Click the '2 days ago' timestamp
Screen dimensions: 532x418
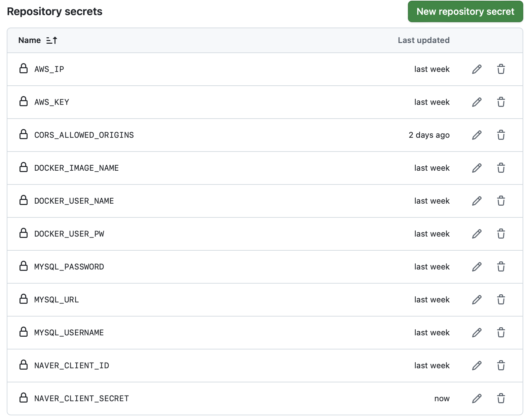[x=429, y=135]
